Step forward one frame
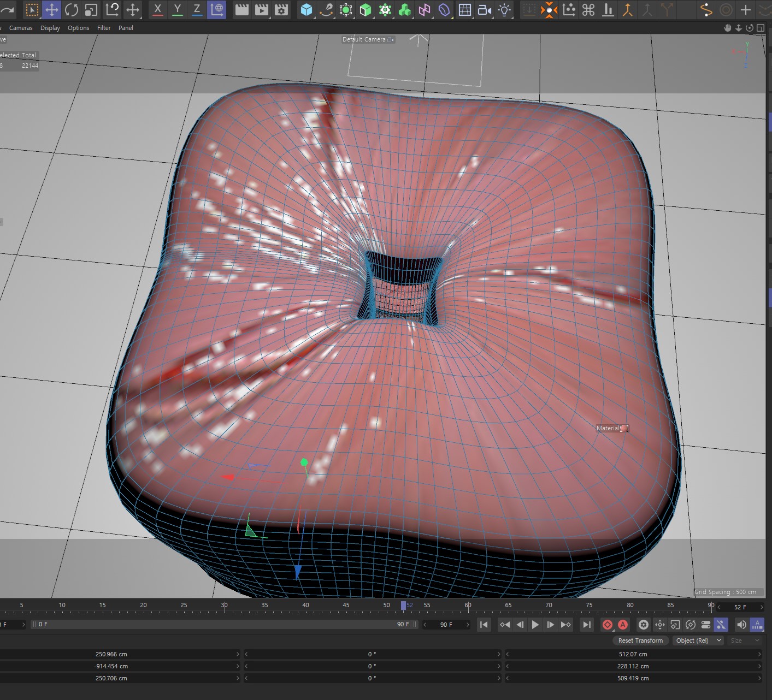772x700 pixels. pyautogui.click(x=551, y=625)
